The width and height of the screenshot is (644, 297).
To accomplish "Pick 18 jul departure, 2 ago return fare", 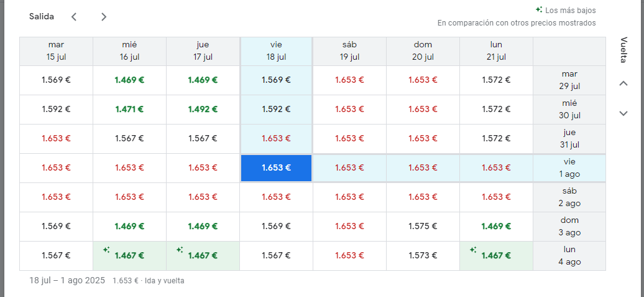I will point(277,197).
